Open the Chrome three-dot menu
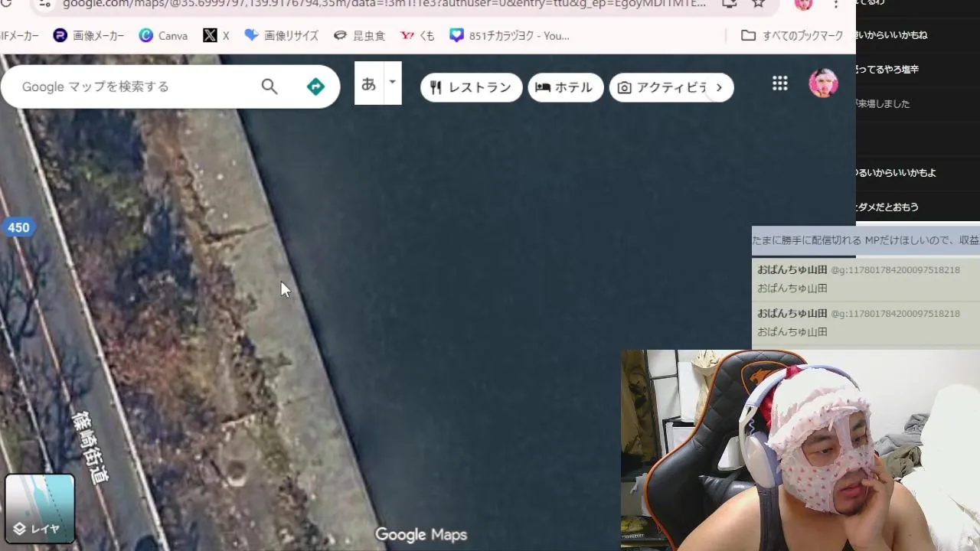This screenshot has height=551, width=980. point(836,4)
